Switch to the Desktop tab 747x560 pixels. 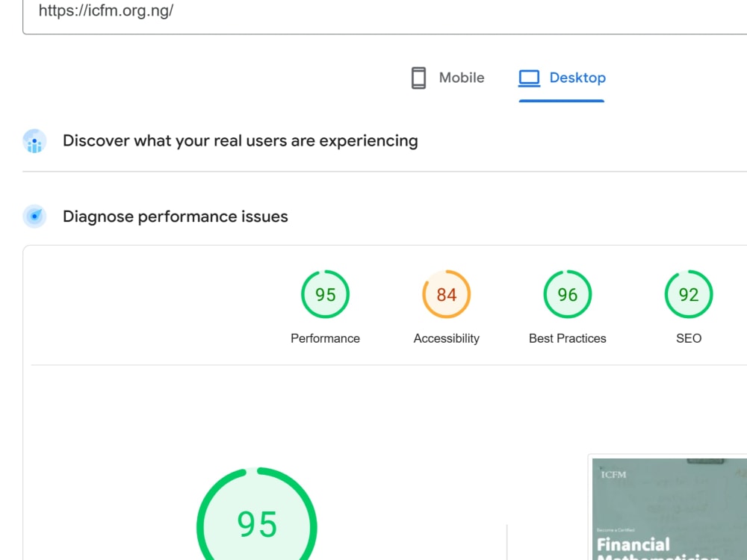562,78
